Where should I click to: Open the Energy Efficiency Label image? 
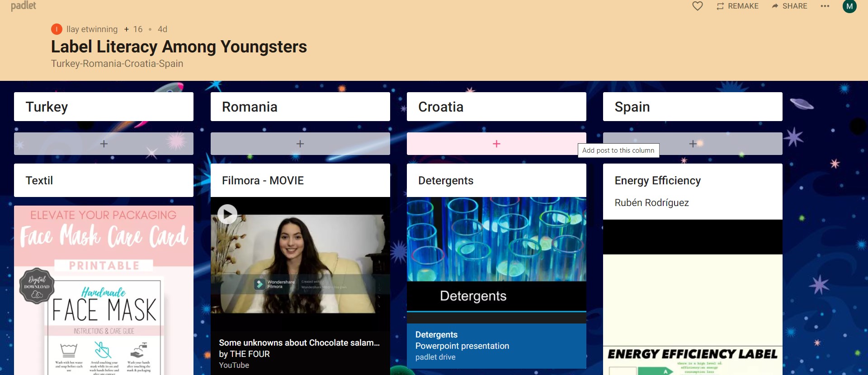tap(693, 297)
